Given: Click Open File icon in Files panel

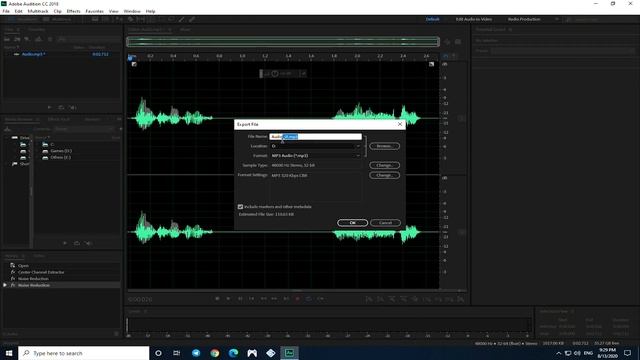Looking at the screenshot, I should coord(7,39).
